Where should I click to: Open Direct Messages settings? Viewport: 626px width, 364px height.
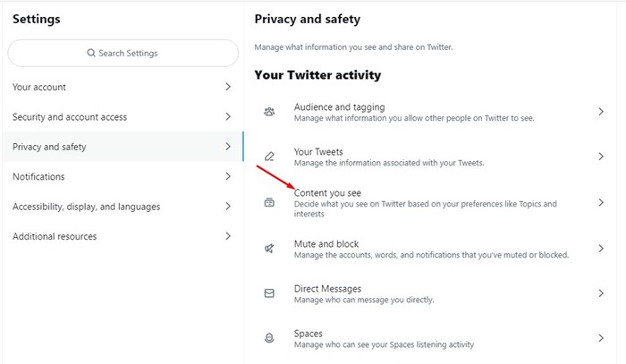pyautogui.click(x=433, y=293)
